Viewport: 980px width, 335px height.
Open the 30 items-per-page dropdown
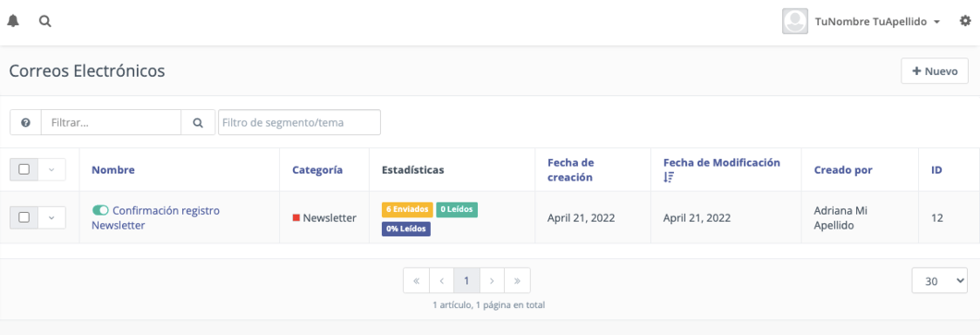939,281
